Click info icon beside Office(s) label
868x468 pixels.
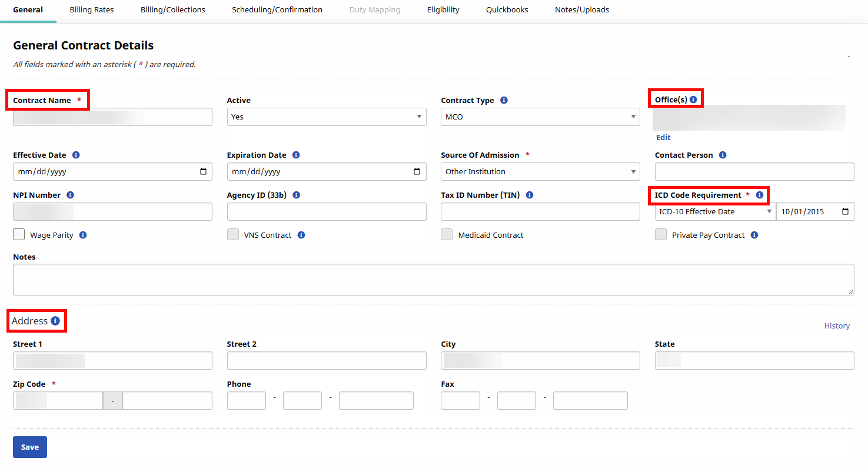(x=693, y=99)
